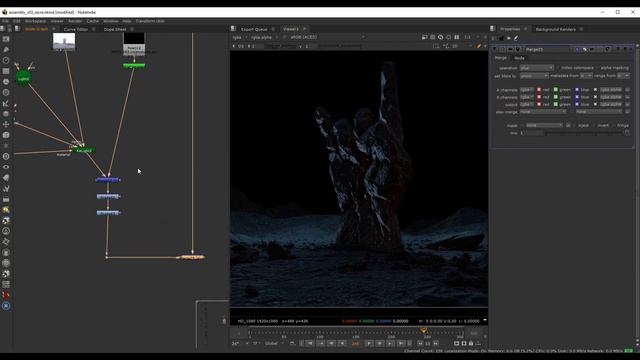The height and width of the screenshot is (360, 640).
Task: Switch to the Curve Editor tab
Action: [76, 29]
